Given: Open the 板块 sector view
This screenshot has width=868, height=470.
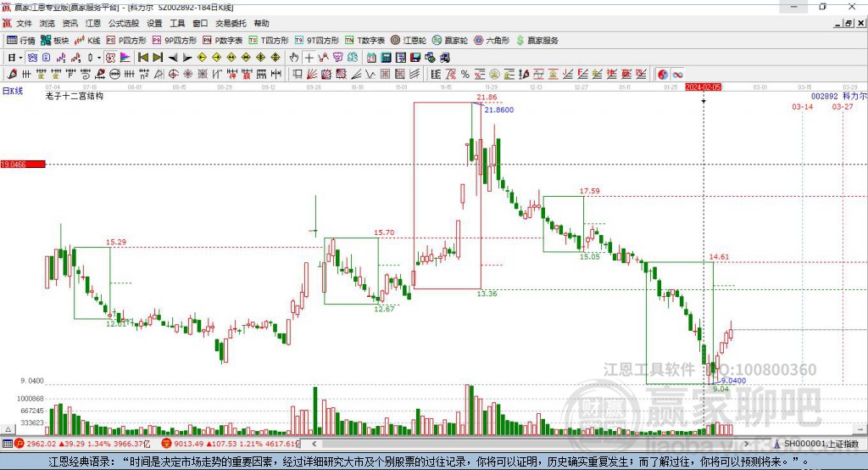Looking at the screenshot, I should [55, 41].
